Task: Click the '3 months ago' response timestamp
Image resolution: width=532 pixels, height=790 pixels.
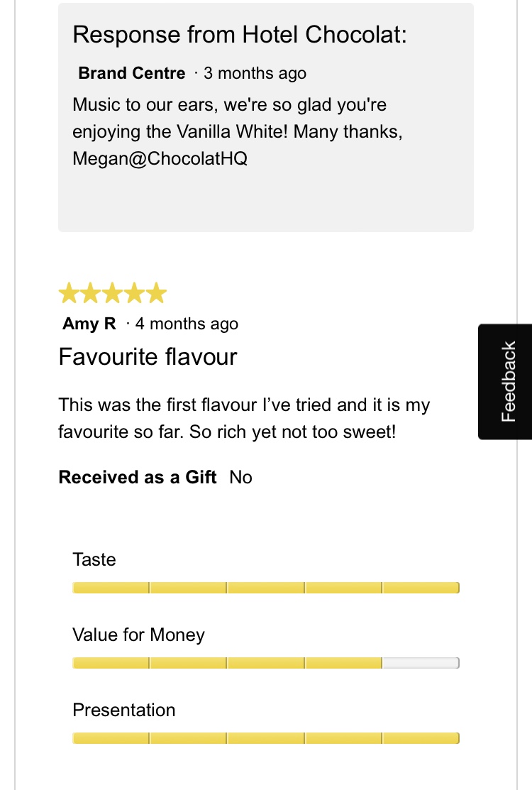Action: pyautogui.click(x=255, y=73)
